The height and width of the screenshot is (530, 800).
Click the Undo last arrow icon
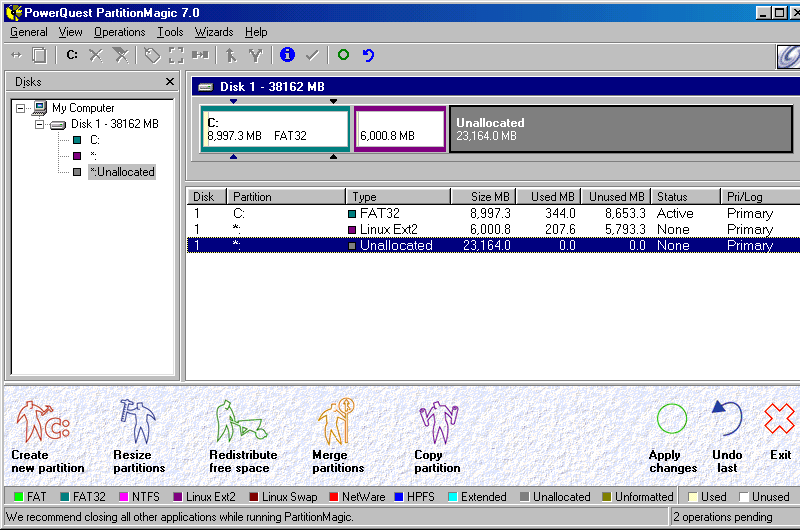click(727, 420)
